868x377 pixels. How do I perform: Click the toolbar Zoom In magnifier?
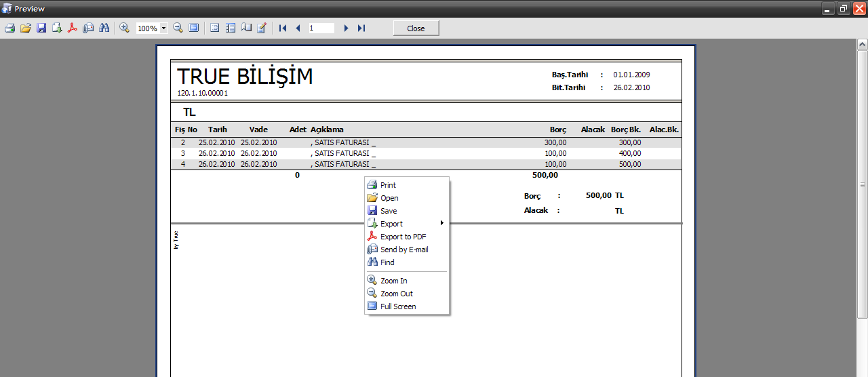[x=124, y=28]
